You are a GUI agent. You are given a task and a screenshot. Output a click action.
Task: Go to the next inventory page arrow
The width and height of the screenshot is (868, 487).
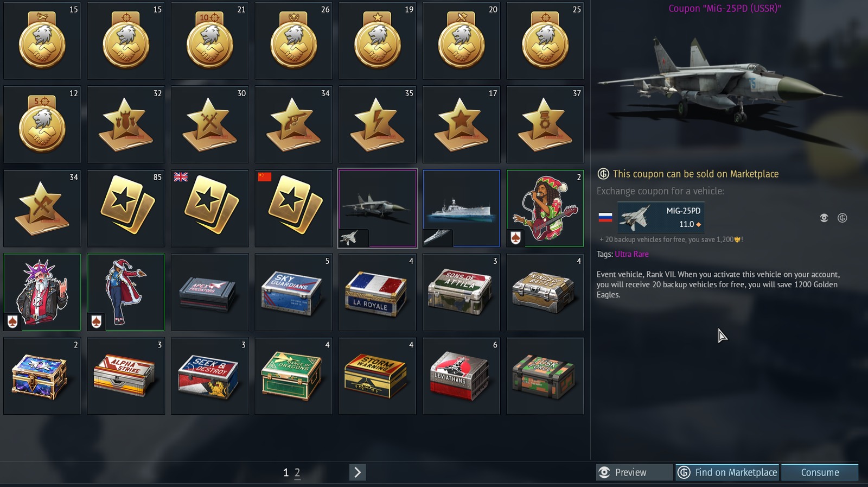pyautogui.click(x=358, y=472)
